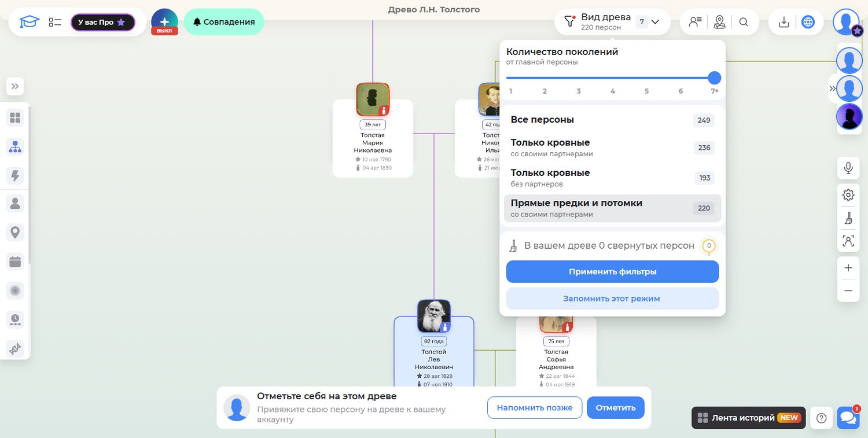Open the globe language icon
Image resolution: width=868 pixels, height=438 pixels.
tap(808, 22)
